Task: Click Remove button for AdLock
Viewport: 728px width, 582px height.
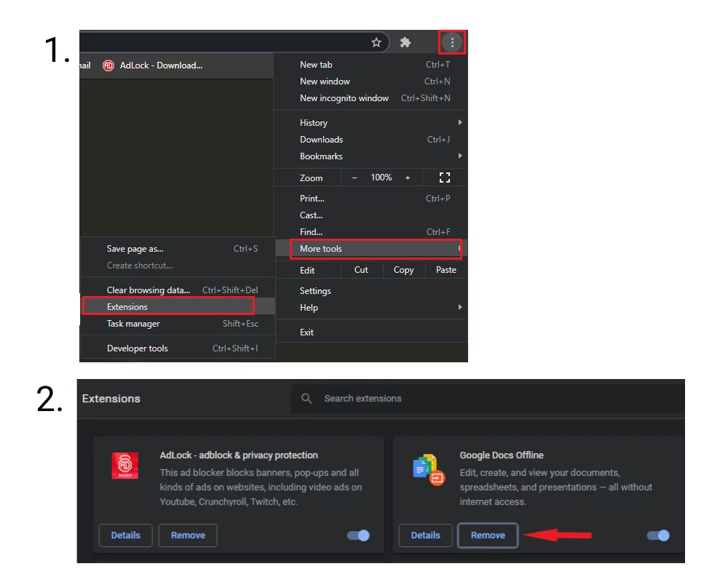Action: coord(188,535)
